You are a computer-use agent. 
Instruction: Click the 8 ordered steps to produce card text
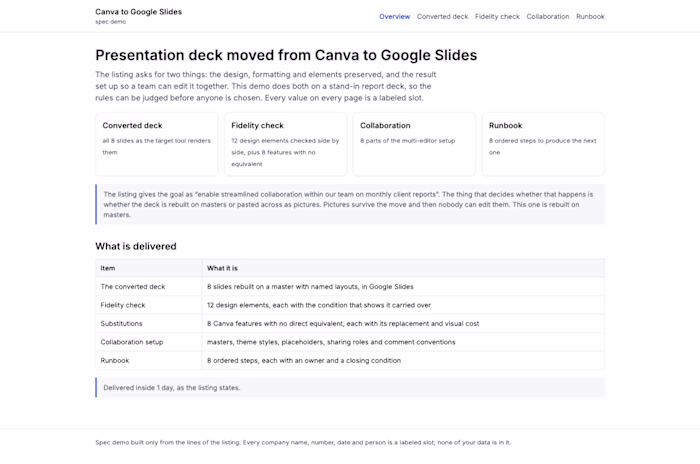point(542,146)
